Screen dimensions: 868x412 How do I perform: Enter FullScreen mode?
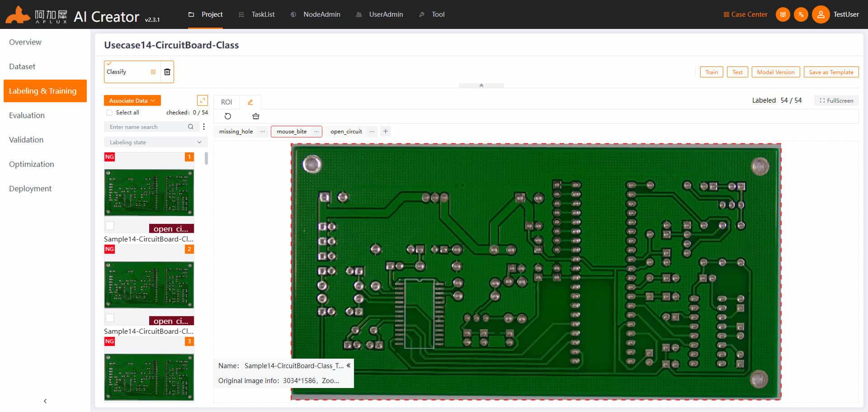tap(836, 100)
